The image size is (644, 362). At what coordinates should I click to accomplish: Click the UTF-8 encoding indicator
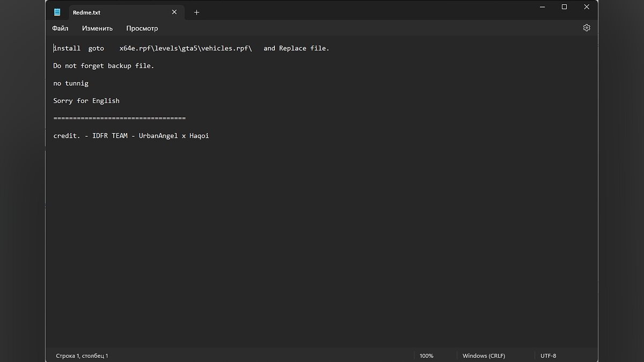pos(548,356)
